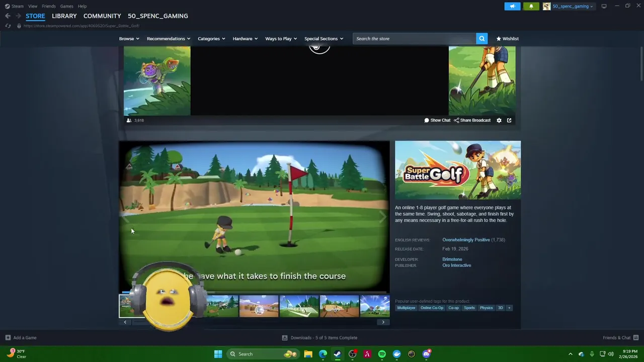This screenshot has height=362, width=644.
Task: Click the Physics tag
Action: (x=486, y=308)
